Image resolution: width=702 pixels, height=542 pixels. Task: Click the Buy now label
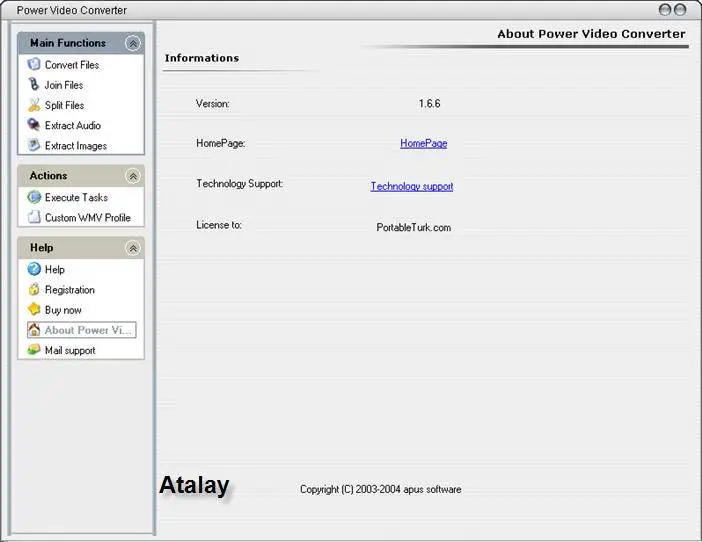(x=63, y=310)
